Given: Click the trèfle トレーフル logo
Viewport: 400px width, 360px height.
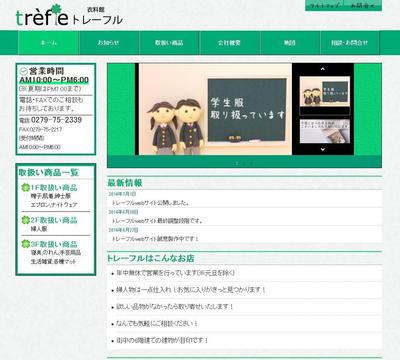Looking at the screenshot, I should [x=69, y=16].
